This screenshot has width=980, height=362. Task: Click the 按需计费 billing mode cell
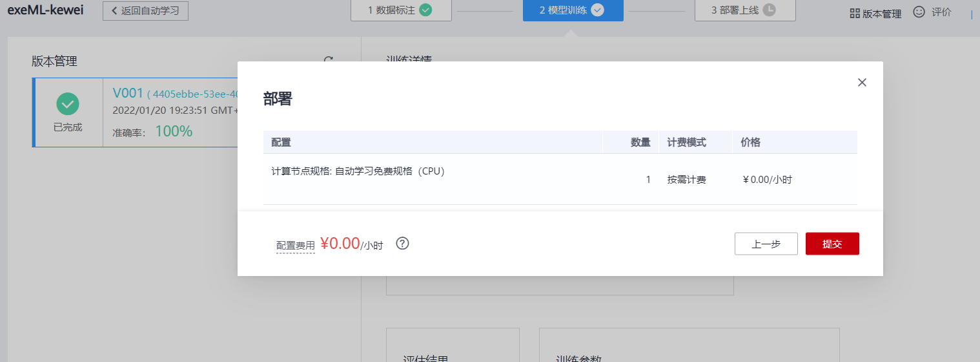[687, 180]
